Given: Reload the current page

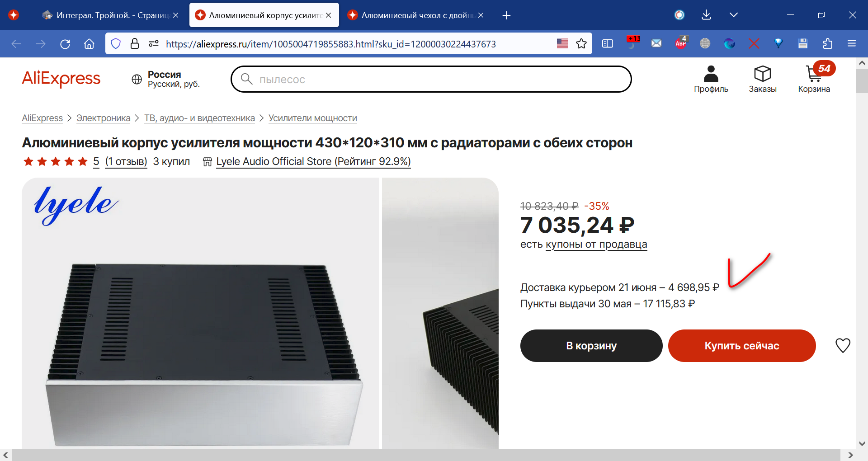Looking at the screenshot, I should (65, 44).
